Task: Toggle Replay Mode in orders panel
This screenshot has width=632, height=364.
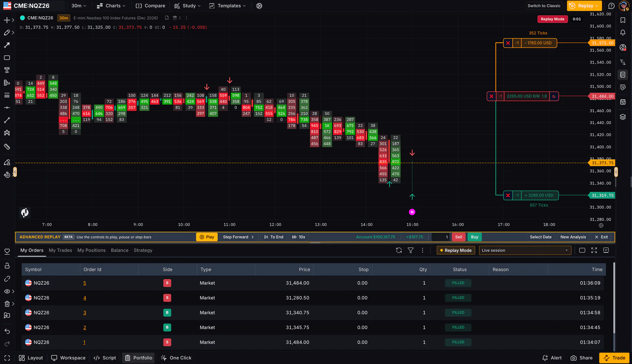Action: (456, 250)
